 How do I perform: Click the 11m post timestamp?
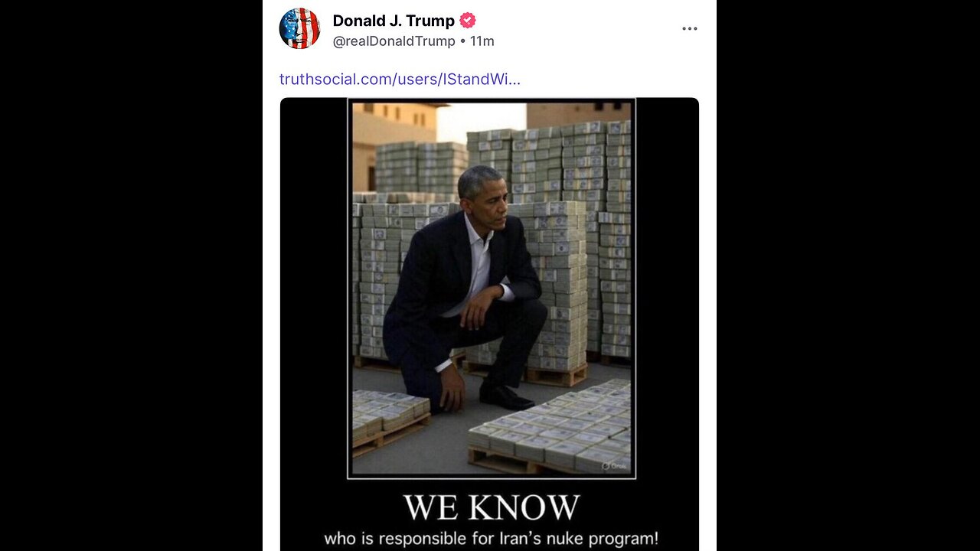click(482, 41)
